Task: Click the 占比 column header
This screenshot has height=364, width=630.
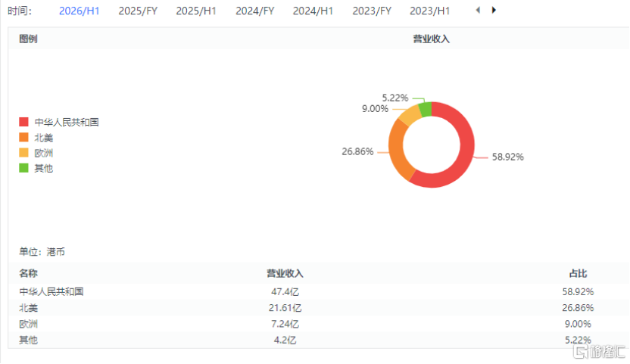Action: pyautogui.click(x=578, y=273)
